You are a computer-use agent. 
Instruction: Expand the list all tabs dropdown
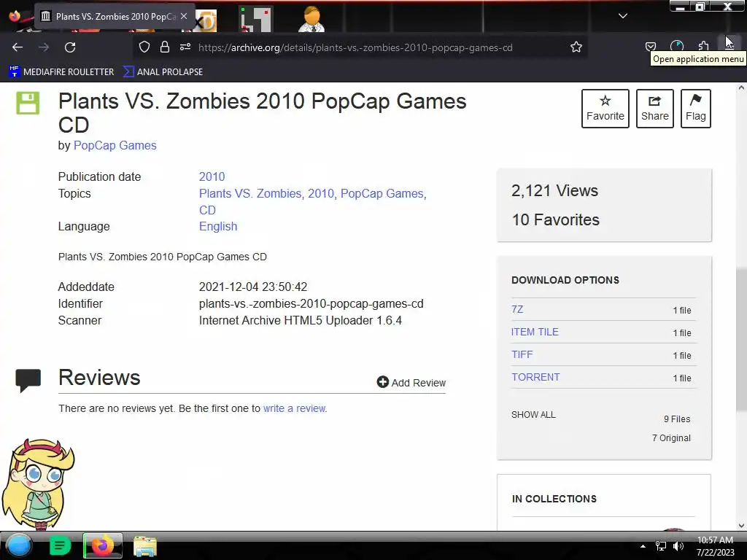point(623,16)
